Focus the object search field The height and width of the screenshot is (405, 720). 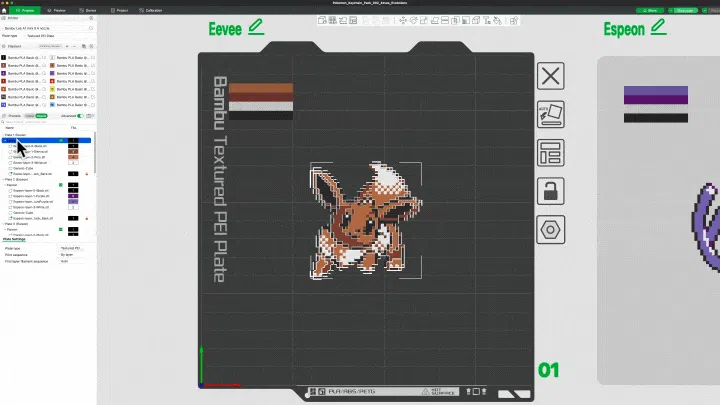tap(48, 122)
